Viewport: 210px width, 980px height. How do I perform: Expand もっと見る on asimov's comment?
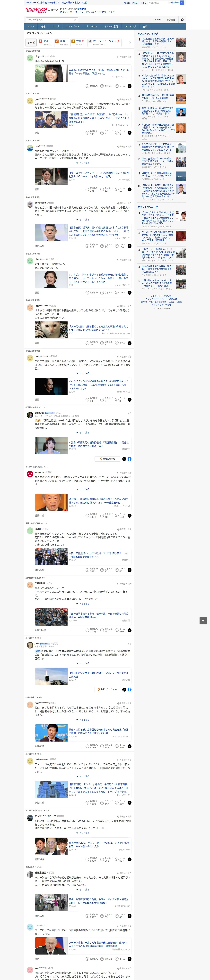click(x=83, y=489)
